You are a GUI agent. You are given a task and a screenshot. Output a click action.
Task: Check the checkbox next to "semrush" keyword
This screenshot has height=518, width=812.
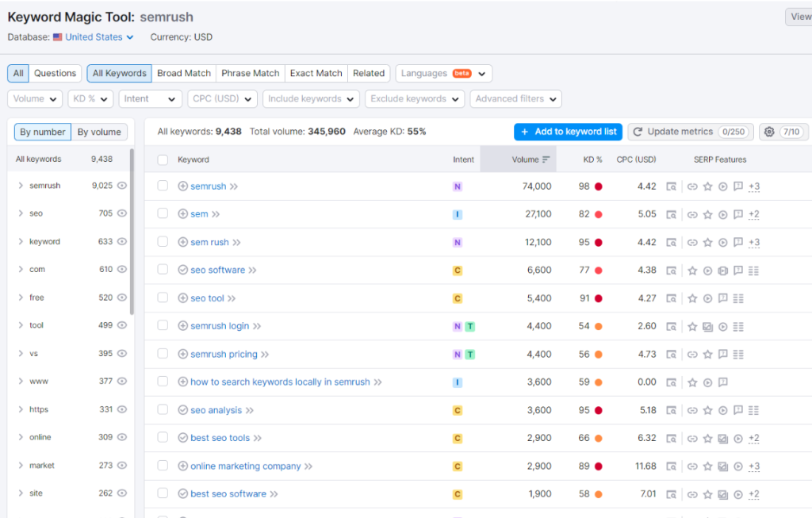(163, 186)
